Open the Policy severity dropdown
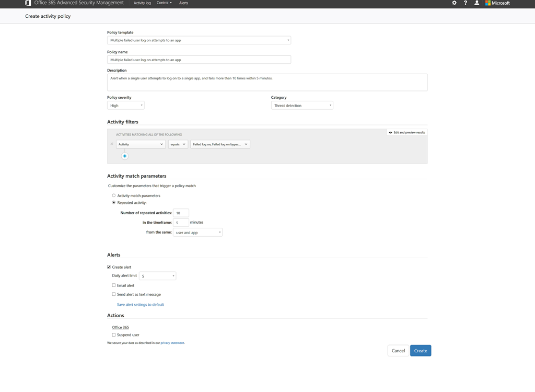Screen dimensions: 535x392 point(126,106)
